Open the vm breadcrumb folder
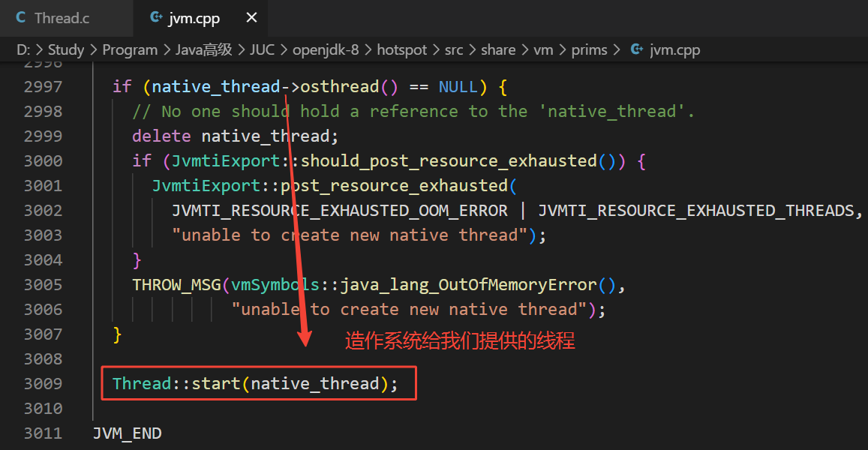Viewport: 868px width, 450px height. 543,49
